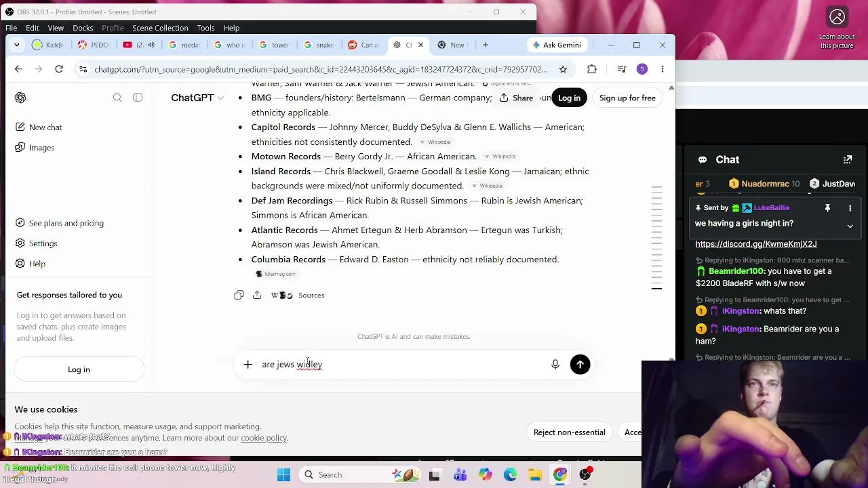Switch to the Kick tab
The height and width of the screenshot is (488, 868).
(48, 45)
